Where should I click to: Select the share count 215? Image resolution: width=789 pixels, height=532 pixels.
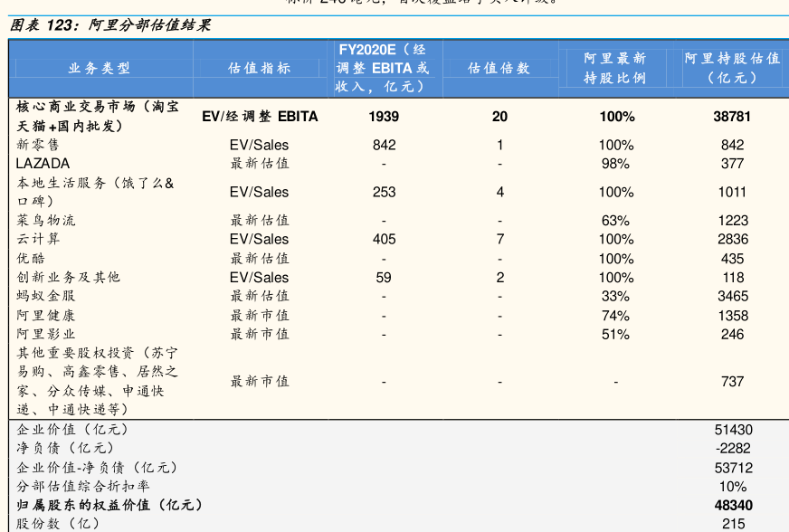coord(733,525)
